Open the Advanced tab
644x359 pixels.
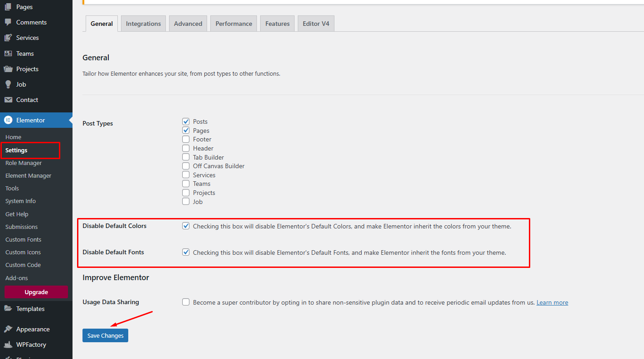tap(188, 24)
